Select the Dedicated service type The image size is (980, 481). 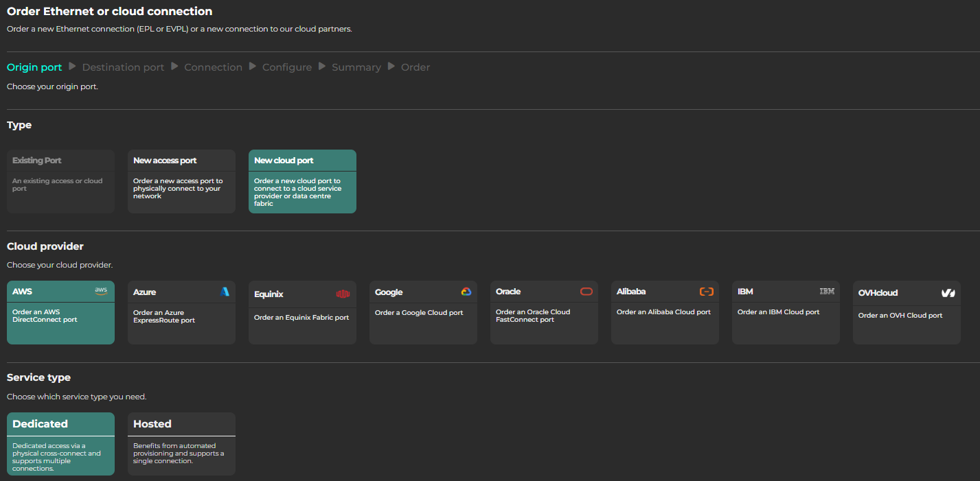pos(60,443)
